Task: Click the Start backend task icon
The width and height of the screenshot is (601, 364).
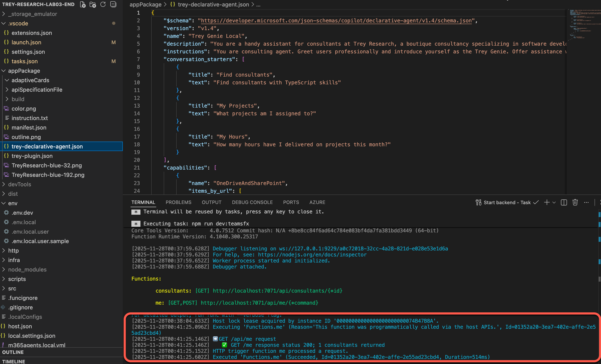Action: point(478,202)
